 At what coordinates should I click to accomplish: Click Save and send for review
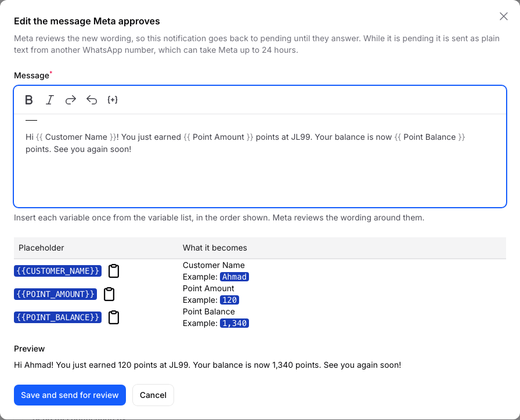70,395
